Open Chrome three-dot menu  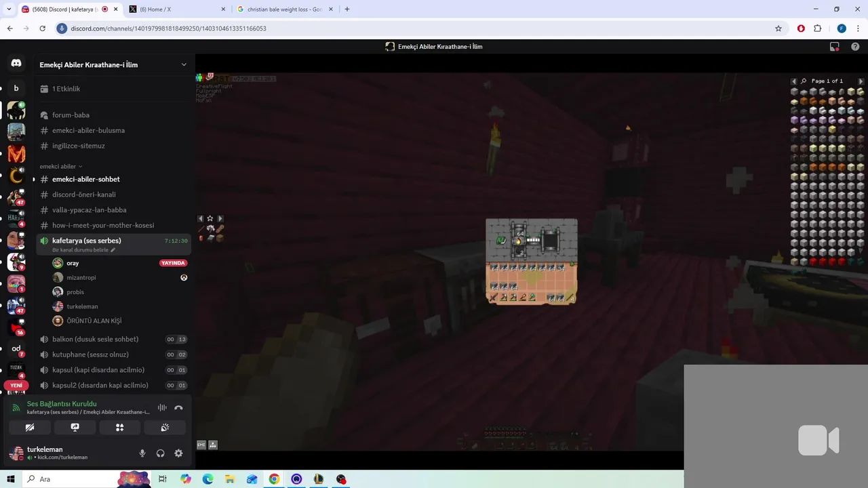click(858, 28)
